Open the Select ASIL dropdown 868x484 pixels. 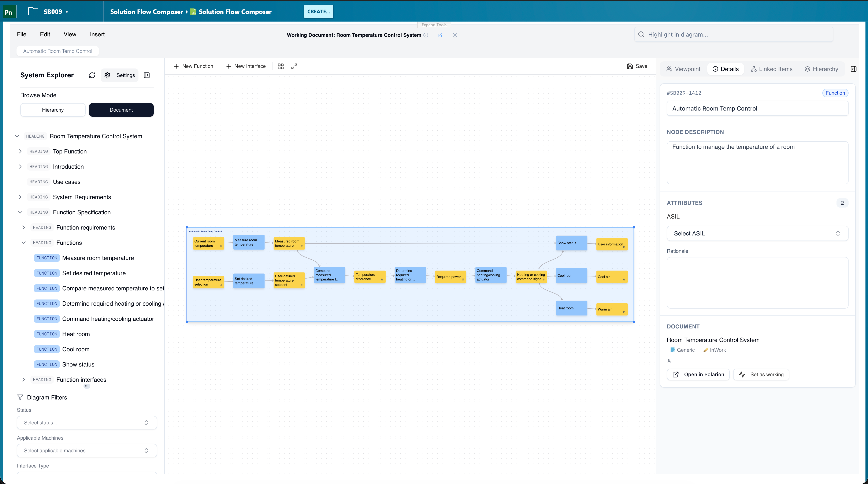757,233
